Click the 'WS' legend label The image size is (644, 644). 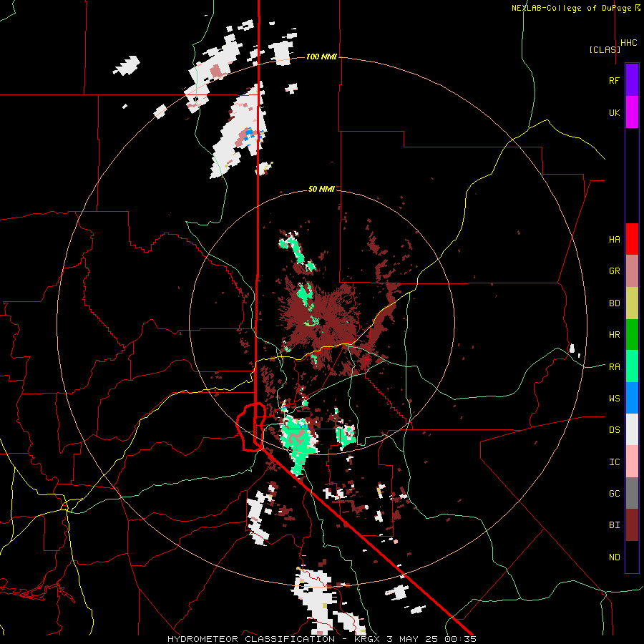click(614, 399)
